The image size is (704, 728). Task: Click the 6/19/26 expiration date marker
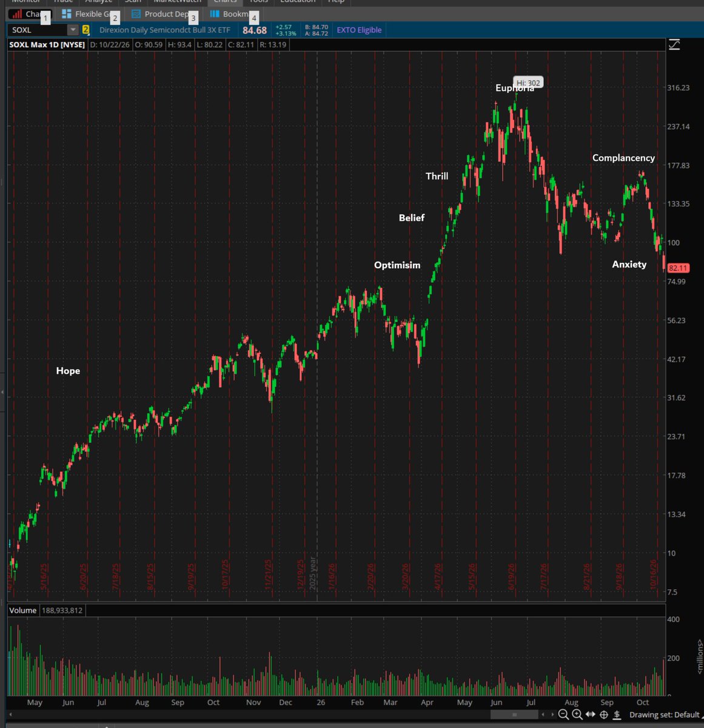(x=512, y=577)
